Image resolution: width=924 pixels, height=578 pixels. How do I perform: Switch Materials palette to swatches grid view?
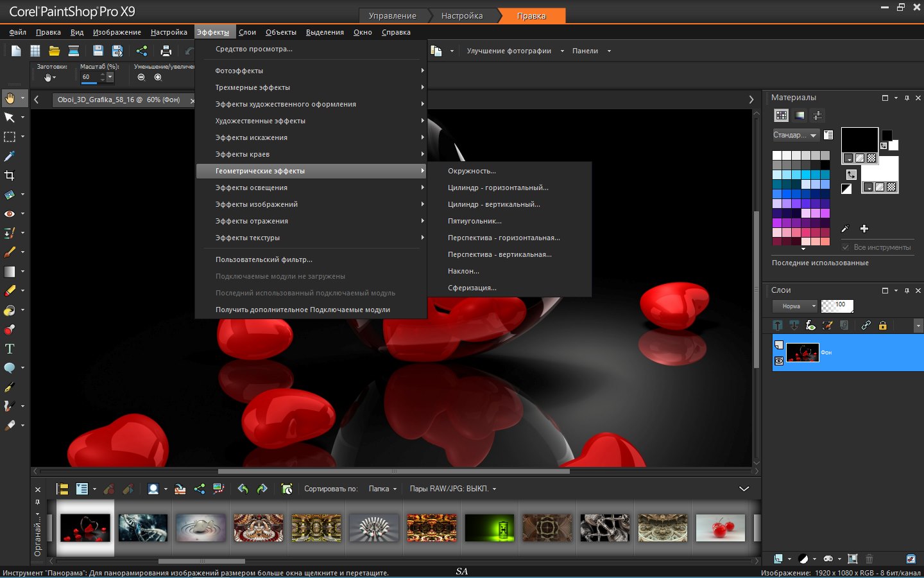(x=781, y=116)
